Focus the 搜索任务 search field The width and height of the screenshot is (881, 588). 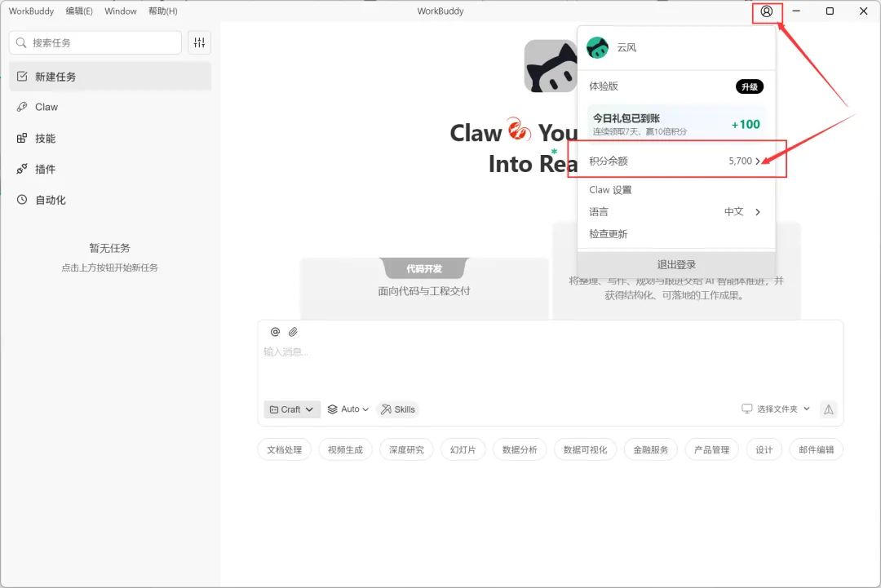tap(95, 42)
